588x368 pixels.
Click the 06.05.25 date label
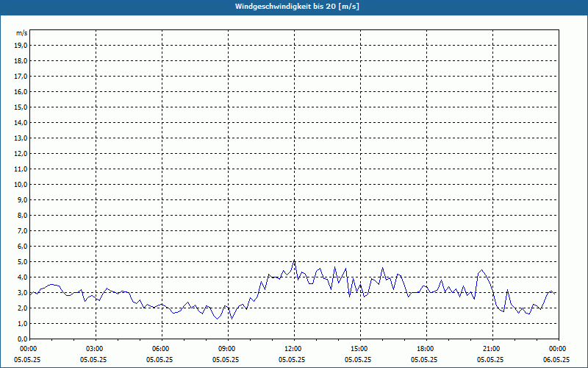tap(556, 359)
